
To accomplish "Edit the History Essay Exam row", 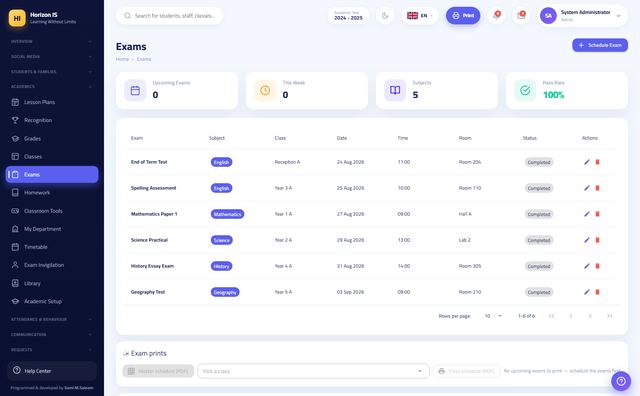I will 587,266.
